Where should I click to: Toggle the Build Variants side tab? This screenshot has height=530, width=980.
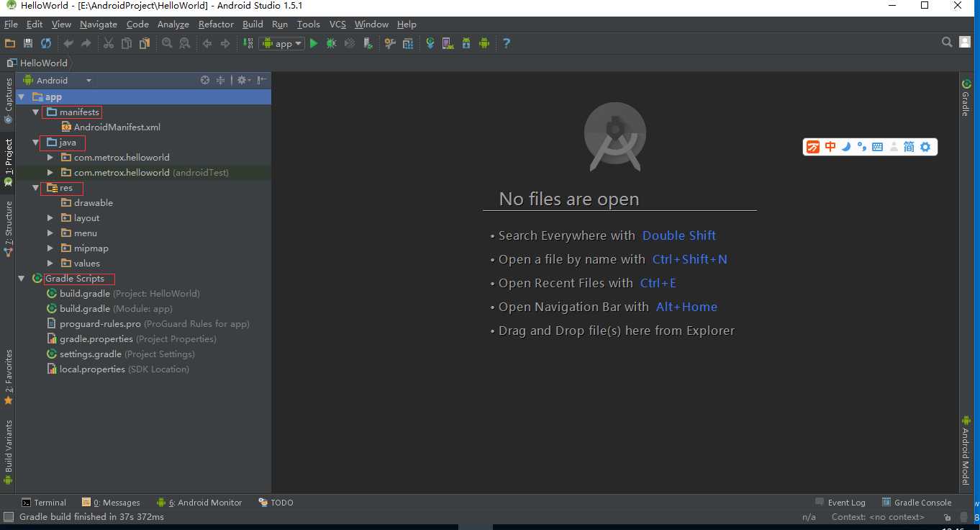point(8,452)
